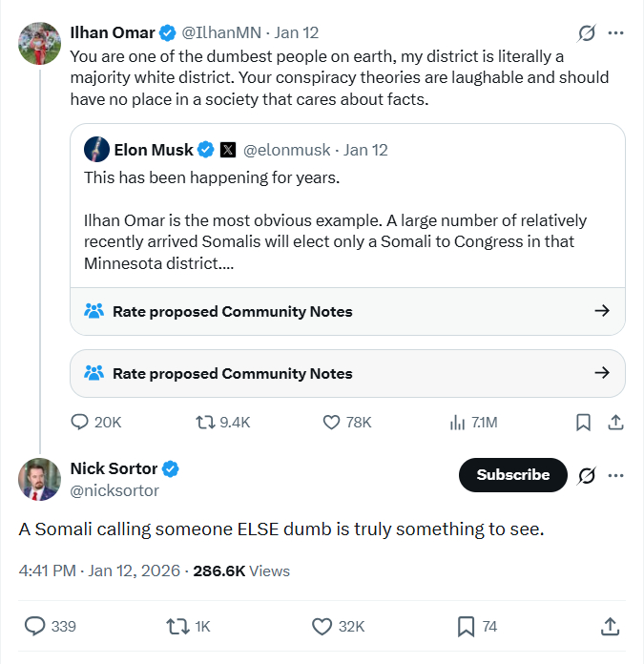Reply to Nick Sortor's post

[x=35, y=626]
